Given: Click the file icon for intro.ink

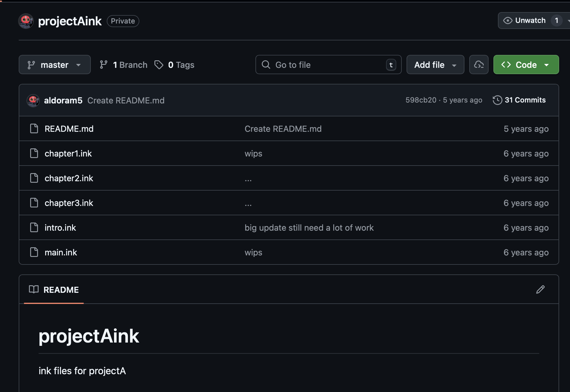Looking at the screenshot, I should point(34,227).
